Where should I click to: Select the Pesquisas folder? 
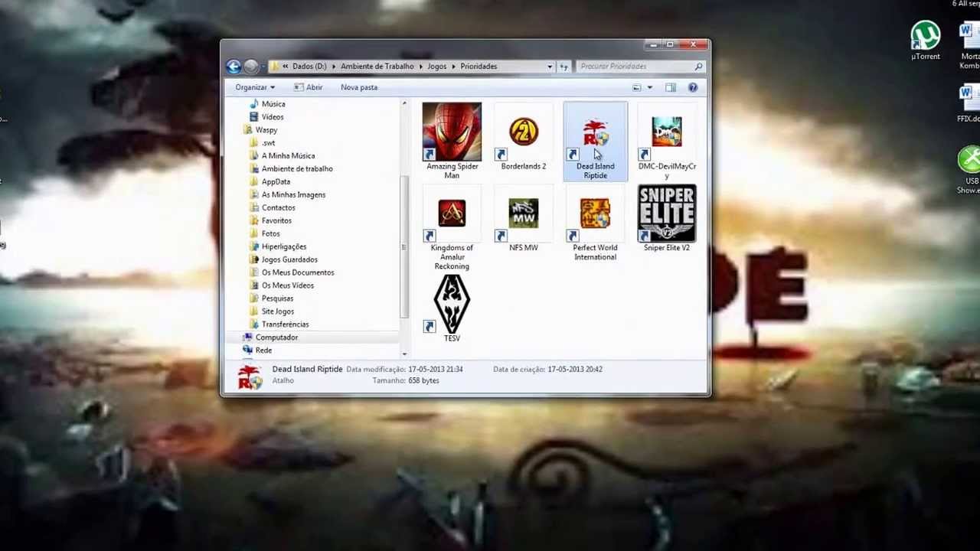click(277, 299)
